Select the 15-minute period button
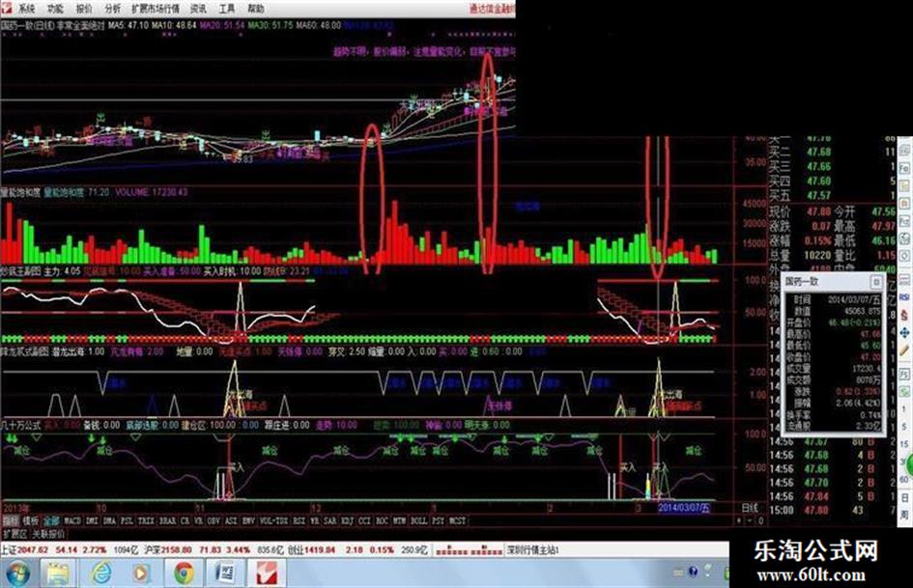The image size is (913, 588). [904, 443]
